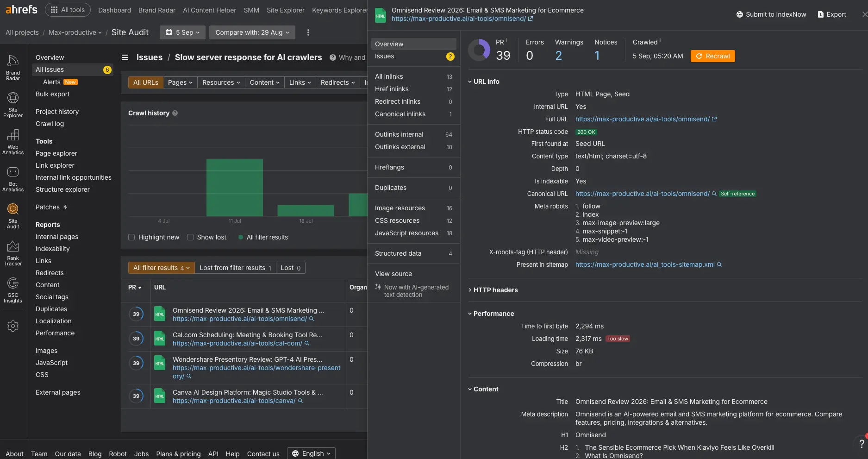Open the 5 Sep crawl date dropdown
The width and height of the screenshot is (868, 459).
183,32
